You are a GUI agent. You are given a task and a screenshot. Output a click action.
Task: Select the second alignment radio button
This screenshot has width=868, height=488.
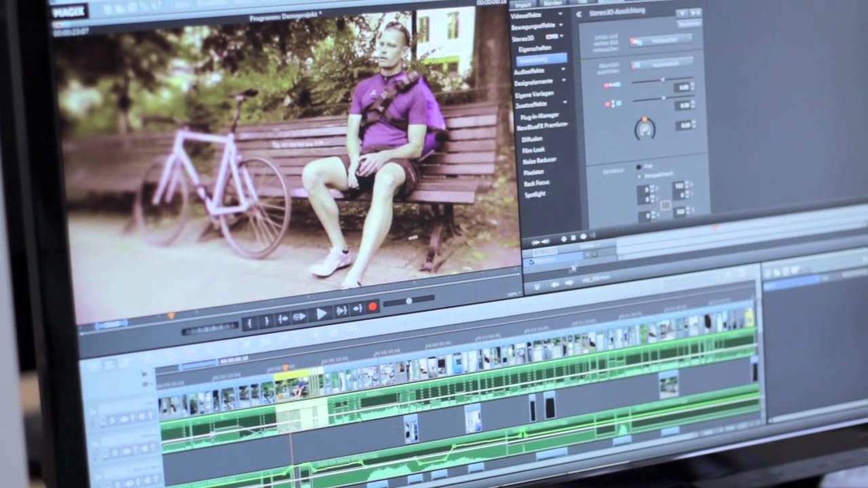[x=639, y=176]
